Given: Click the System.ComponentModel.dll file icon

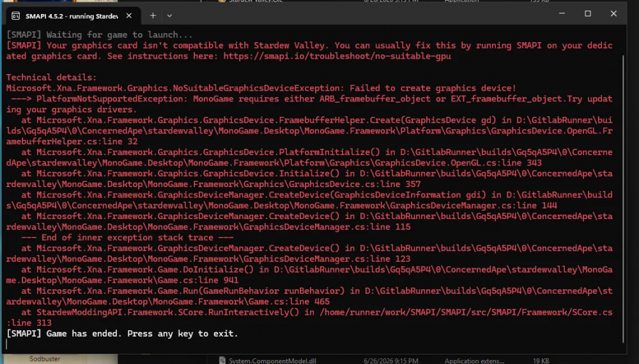Looking at the screenshot, I should pos(222,360).
